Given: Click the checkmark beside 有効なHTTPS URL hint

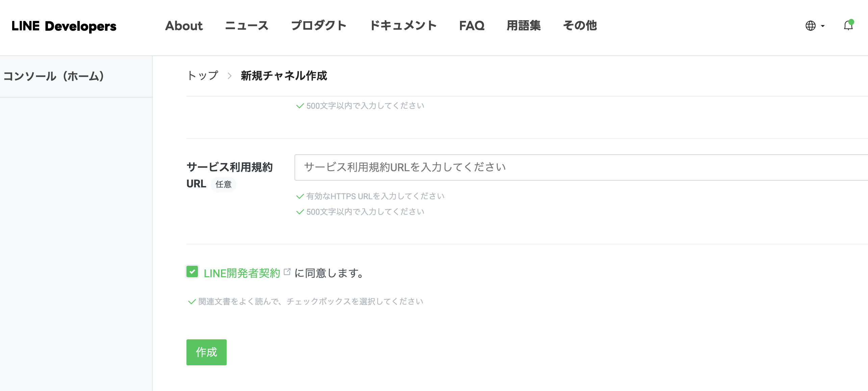Looking at the screenshot, I should click(300, 196).
